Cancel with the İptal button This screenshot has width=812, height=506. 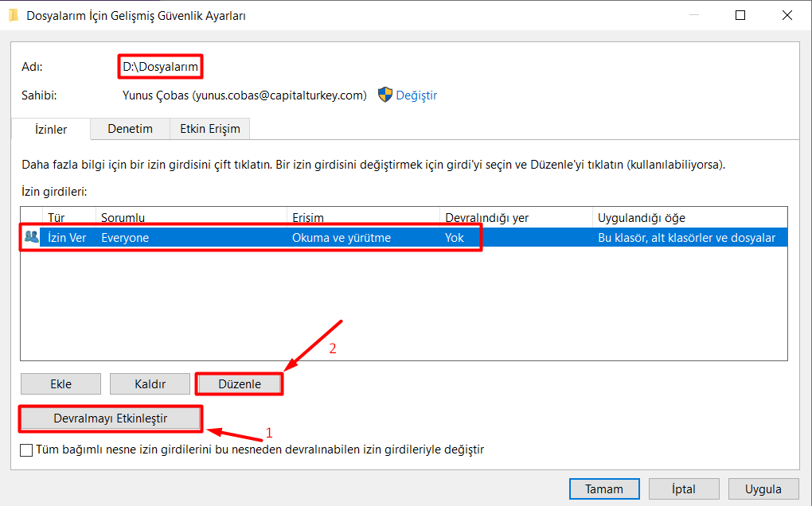click(684, 489)
